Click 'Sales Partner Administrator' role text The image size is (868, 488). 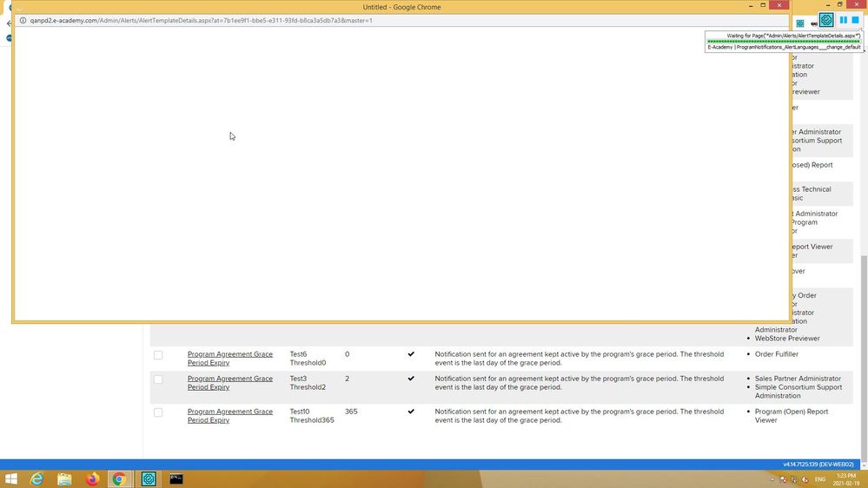pos(798,379)
